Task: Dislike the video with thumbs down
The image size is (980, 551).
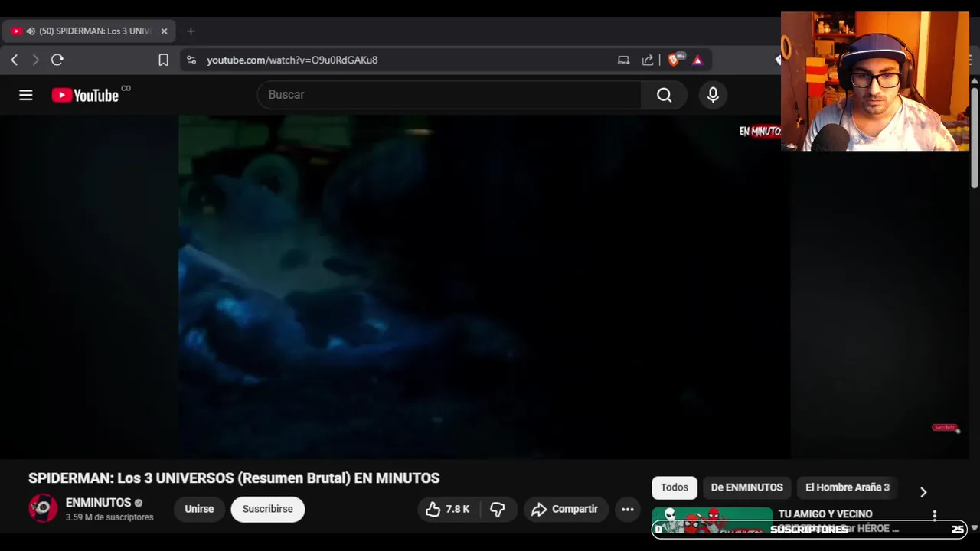Action: 498,509
